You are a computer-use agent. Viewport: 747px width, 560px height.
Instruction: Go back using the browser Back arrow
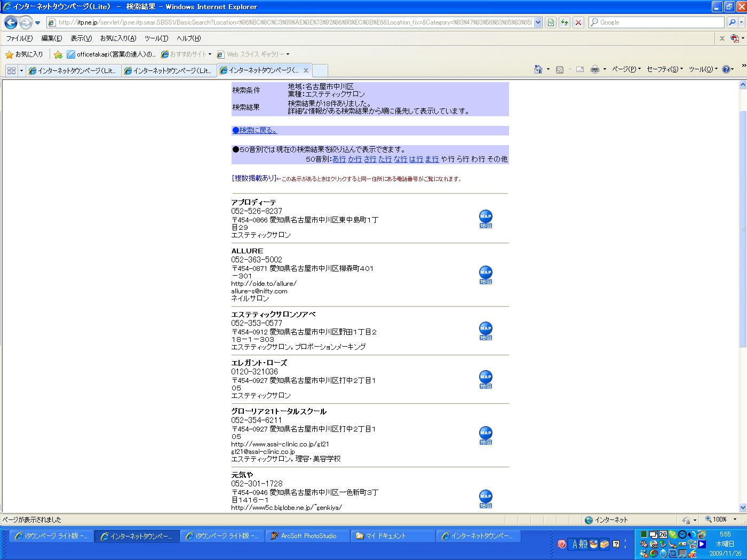[x=11, y=22]
